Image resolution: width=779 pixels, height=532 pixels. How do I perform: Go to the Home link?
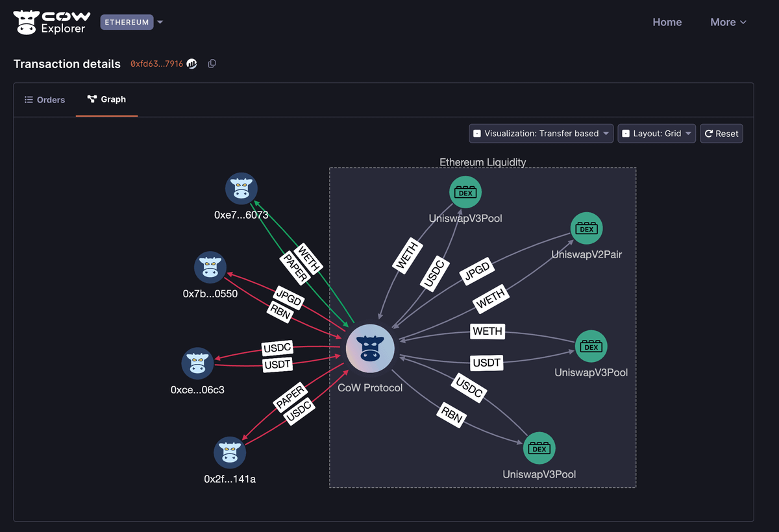667,22
